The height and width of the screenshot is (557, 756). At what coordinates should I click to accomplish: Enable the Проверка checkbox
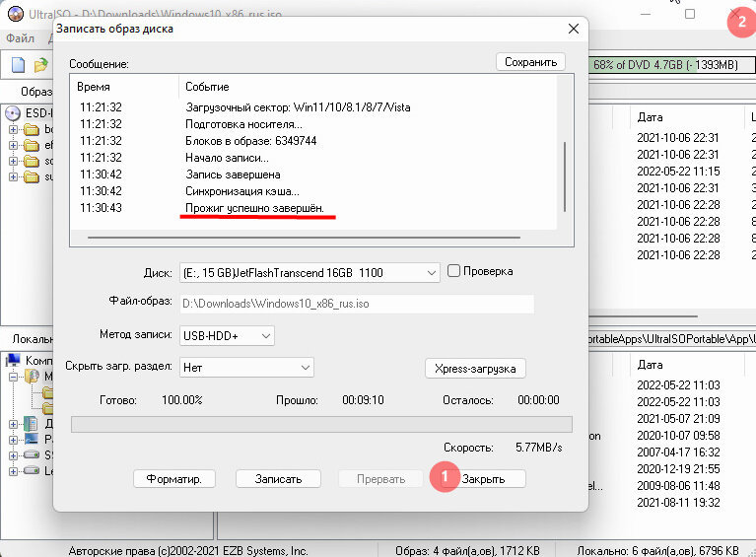tap(453, 270)
